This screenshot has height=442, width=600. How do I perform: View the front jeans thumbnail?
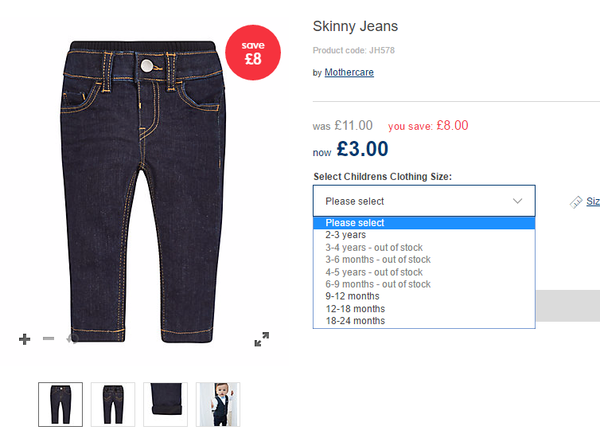pos(60,404)
